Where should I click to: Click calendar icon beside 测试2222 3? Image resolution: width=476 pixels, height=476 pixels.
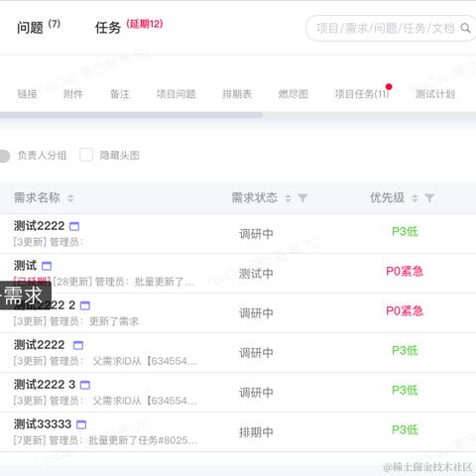point(85,385)
